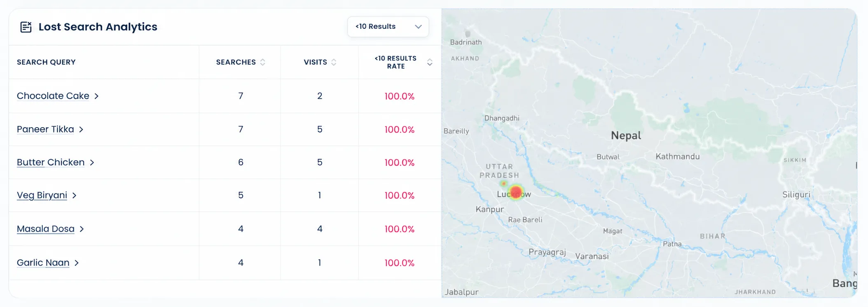Click the Varanasi city label on the map

point(592,256)
